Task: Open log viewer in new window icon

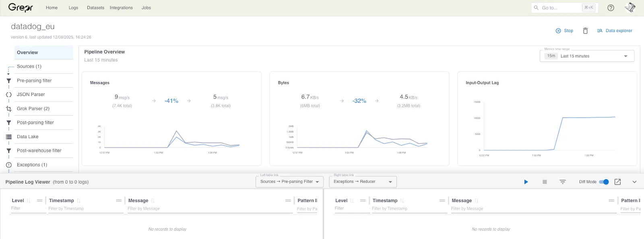Action: click(x=617, y=182)
